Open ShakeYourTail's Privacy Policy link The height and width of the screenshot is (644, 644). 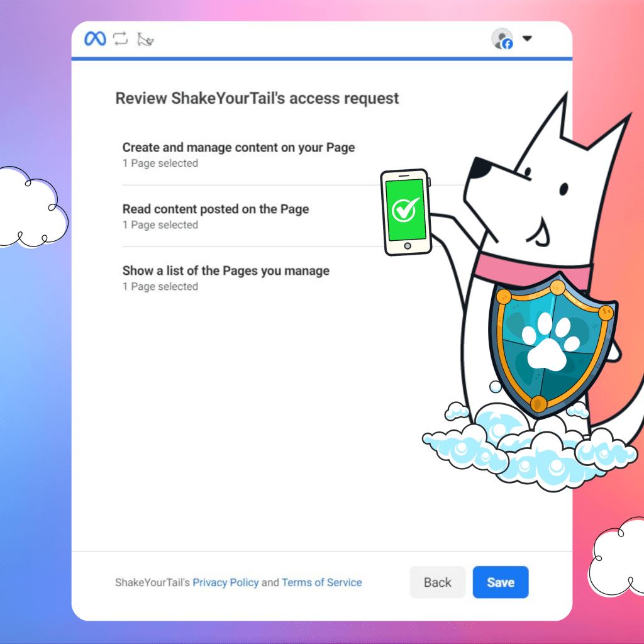pos(225,582)
